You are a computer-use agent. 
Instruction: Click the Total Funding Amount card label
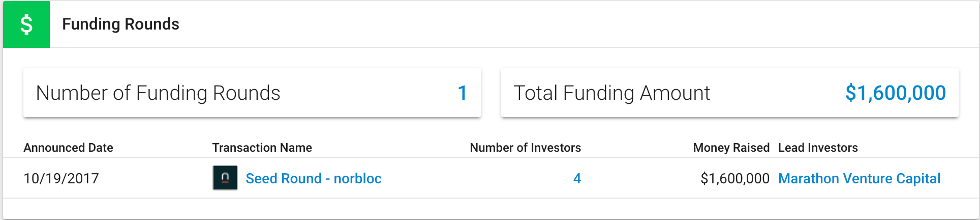coord(611,93)
